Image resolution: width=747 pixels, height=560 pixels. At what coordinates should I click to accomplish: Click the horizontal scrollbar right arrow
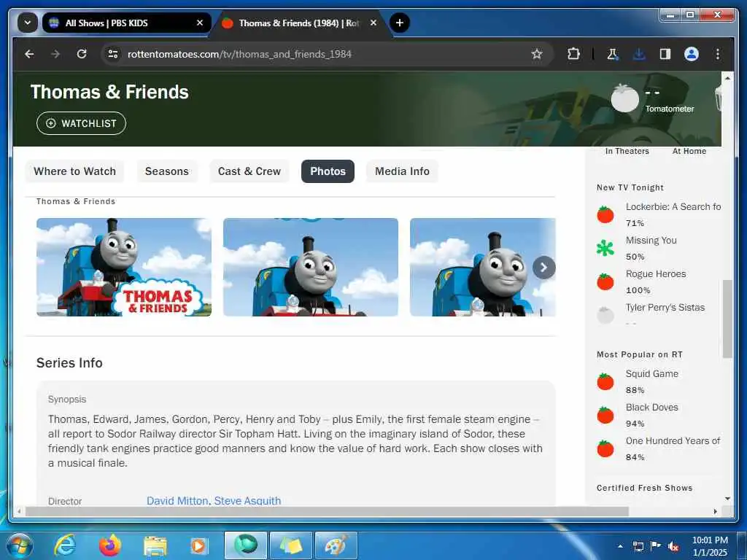[x=715, y=511]
